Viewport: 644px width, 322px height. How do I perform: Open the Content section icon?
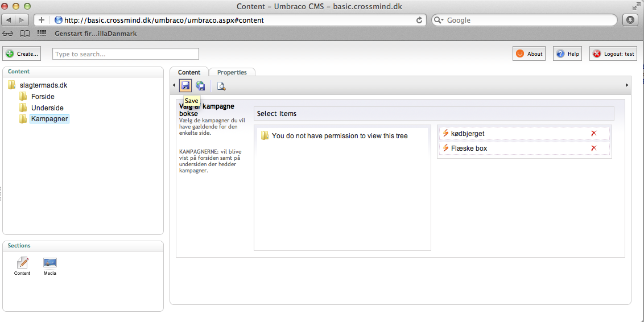22,263
